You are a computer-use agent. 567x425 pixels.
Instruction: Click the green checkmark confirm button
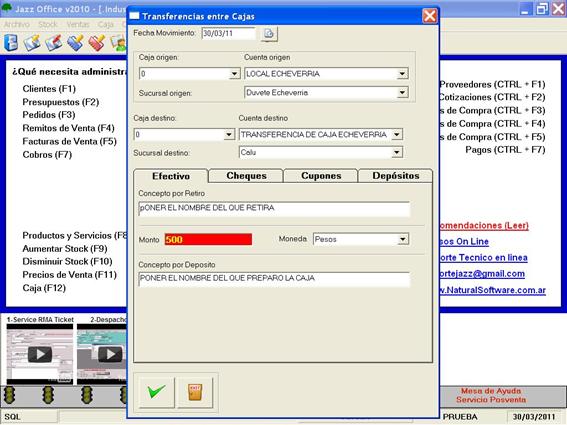click(x=157, y=392)
